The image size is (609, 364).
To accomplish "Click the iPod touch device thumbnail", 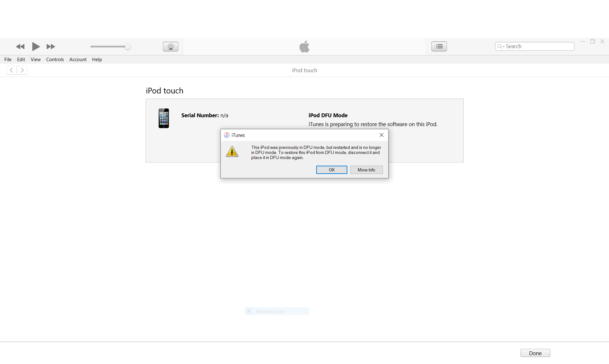I will point(164,118).
